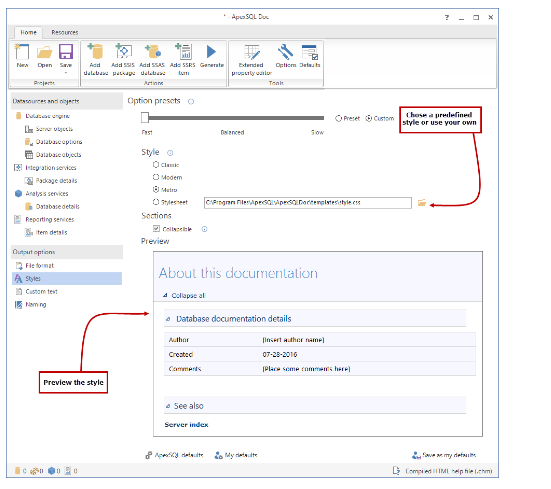551x489 pixels.
Task: Select Database engine in datasources tree
Action: pos(47,116)
